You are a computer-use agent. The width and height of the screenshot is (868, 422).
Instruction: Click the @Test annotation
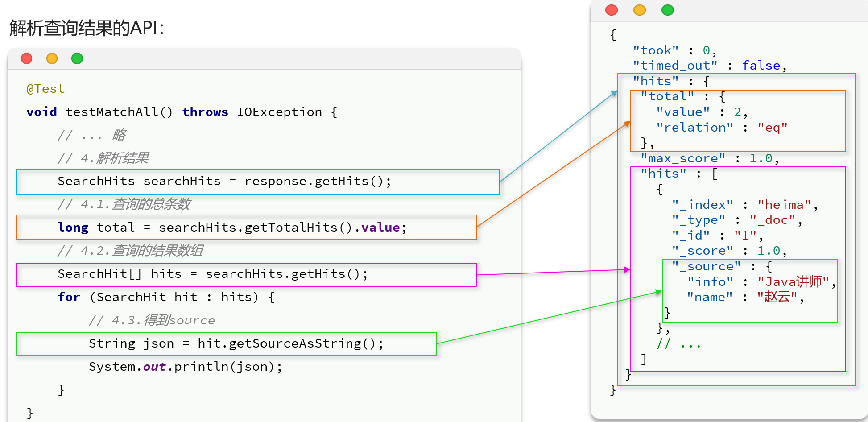pos(45,89)
